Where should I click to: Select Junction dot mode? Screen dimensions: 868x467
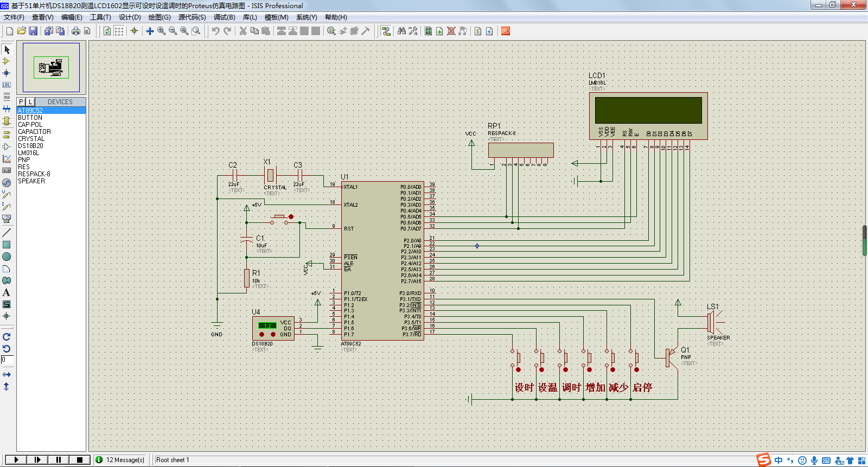pyautogui.click(x=7, y=73)
